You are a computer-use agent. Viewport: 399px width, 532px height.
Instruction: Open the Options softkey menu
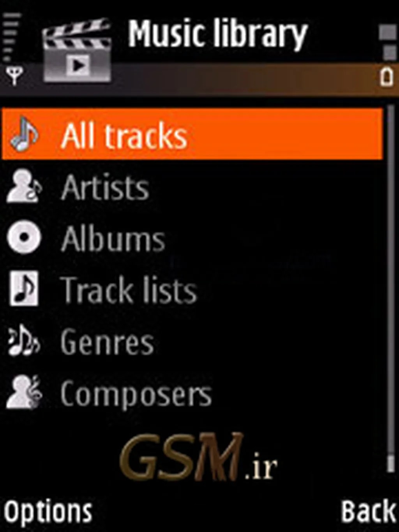(48, 511)
